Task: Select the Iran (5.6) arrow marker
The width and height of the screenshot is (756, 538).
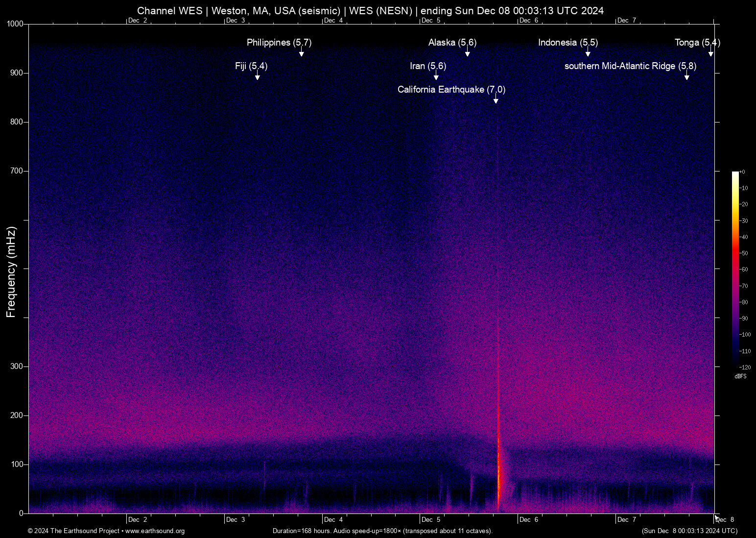Action: (x=436, y=75)
